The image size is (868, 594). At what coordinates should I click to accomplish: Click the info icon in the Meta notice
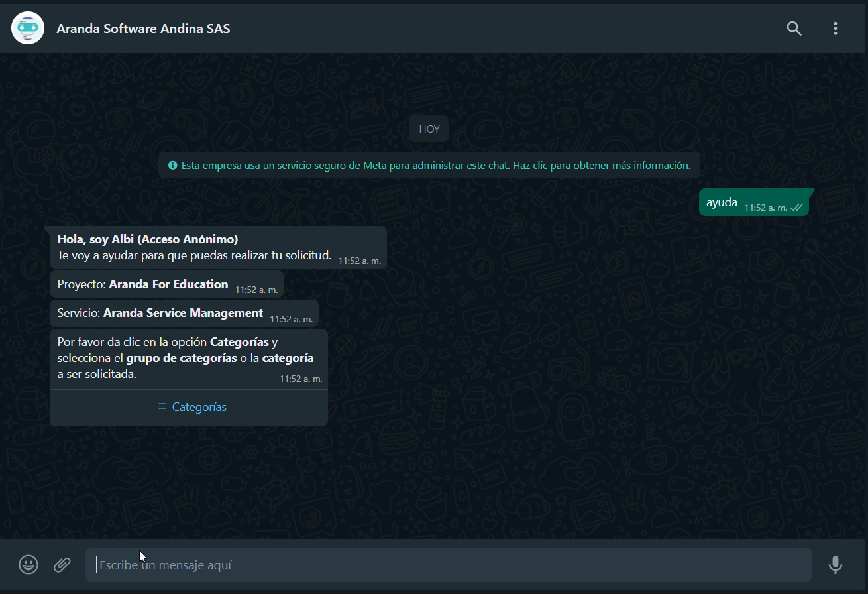(173, 165)
